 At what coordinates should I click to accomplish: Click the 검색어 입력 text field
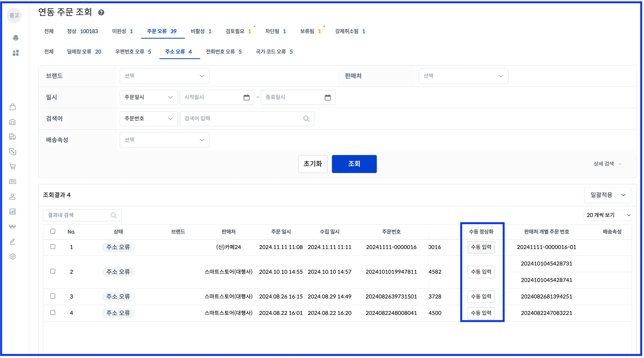coord(242,119)
